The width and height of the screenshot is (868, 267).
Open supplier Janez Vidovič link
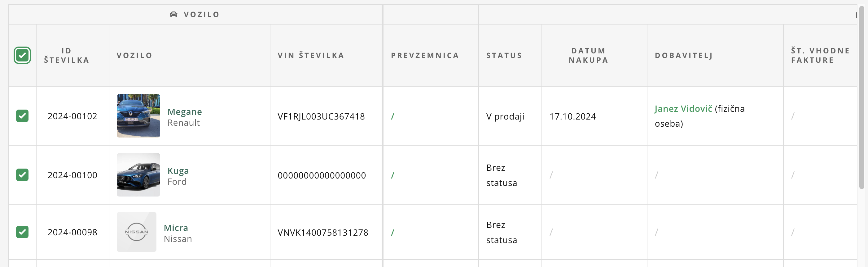click(683, 109)
